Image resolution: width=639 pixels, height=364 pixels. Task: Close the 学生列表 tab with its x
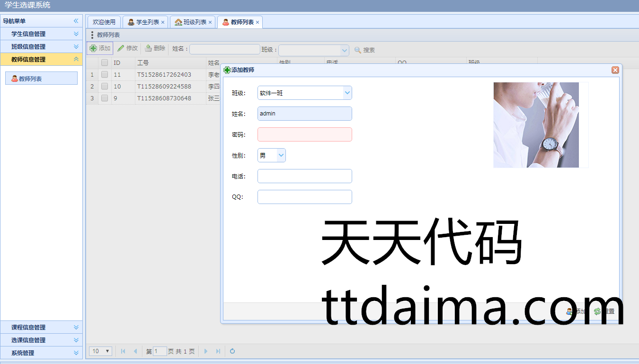tap(163, 22)
